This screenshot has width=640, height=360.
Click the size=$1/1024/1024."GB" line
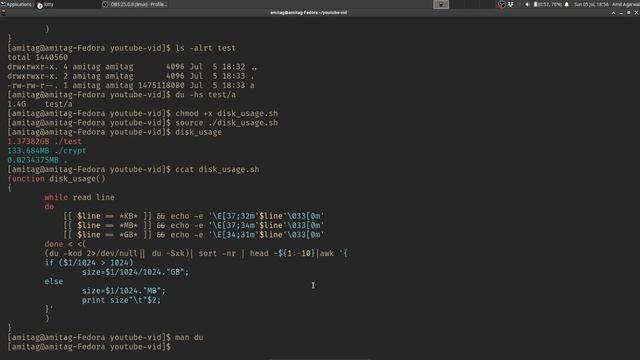pyautogui.click(x=136, y=272)
